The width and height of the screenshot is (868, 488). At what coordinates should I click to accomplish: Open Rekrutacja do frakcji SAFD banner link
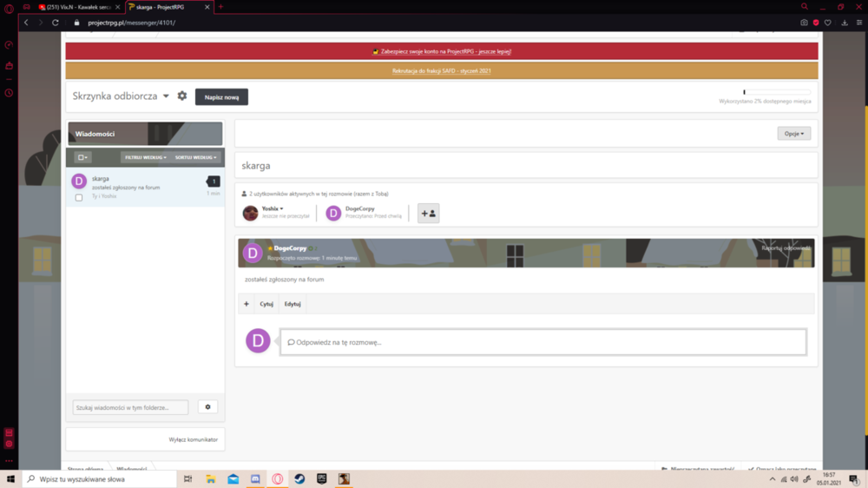click(442, 71)
